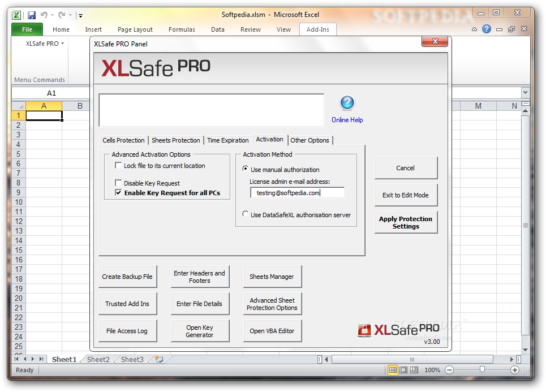Open the Excel application icon menu
Image resolution: width=546 pixels, height=392 pixels.
pos(16,15)
